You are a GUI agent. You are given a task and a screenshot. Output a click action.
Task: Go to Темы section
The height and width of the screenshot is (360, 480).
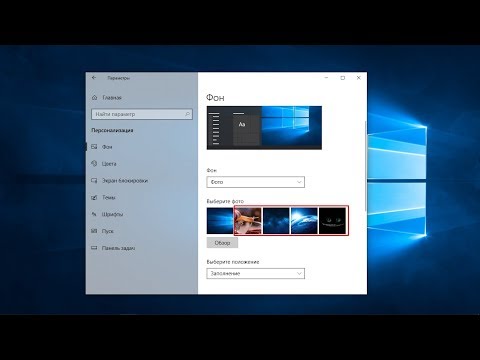(109, 197)
